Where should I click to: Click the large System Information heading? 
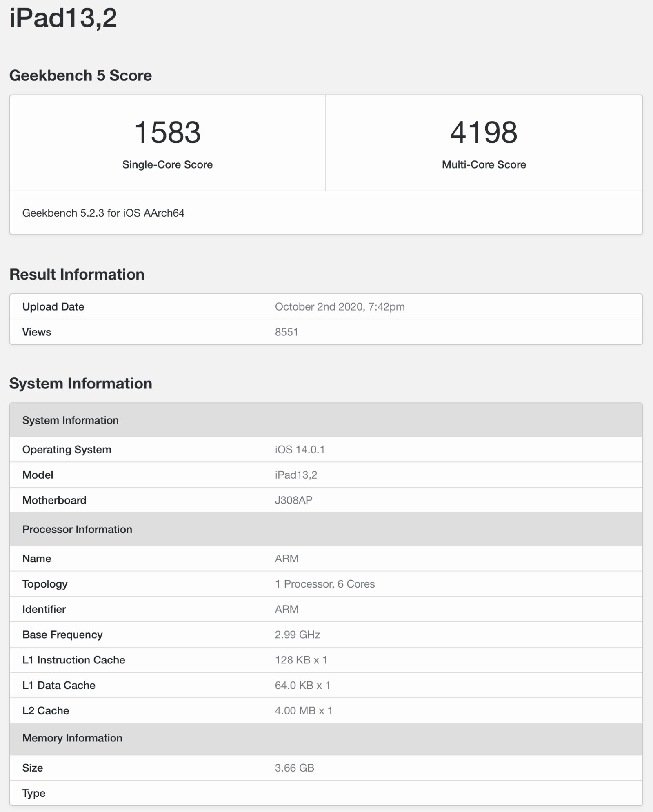click(80, 384)
